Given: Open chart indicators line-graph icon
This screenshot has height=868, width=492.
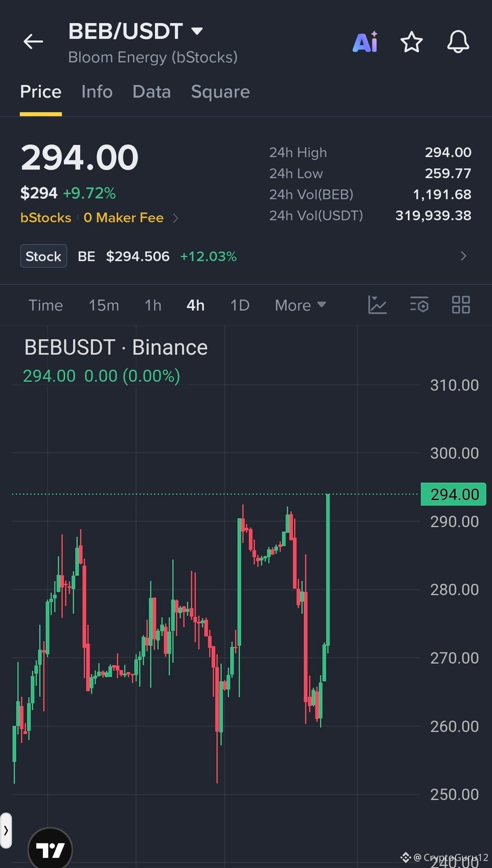Looking at the screenshot, I should (377, 305).
